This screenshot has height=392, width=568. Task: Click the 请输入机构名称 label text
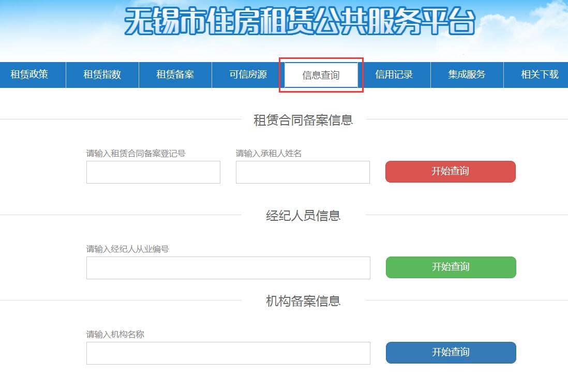click(x=115, y=335)
